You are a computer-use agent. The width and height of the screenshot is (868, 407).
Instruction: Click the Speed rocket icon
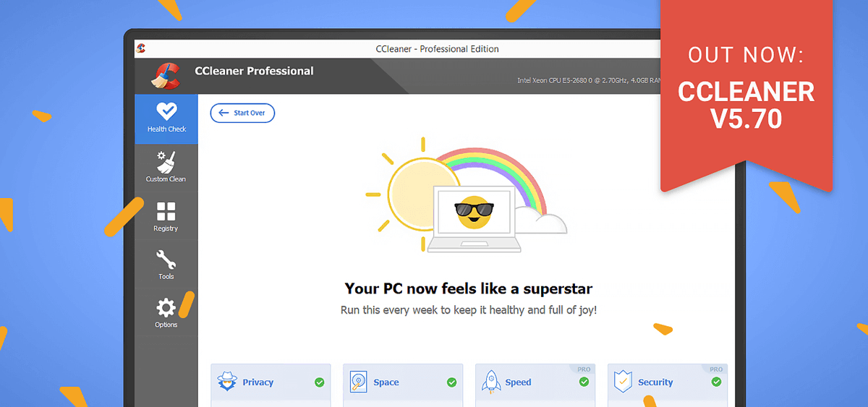click(492, 382)
